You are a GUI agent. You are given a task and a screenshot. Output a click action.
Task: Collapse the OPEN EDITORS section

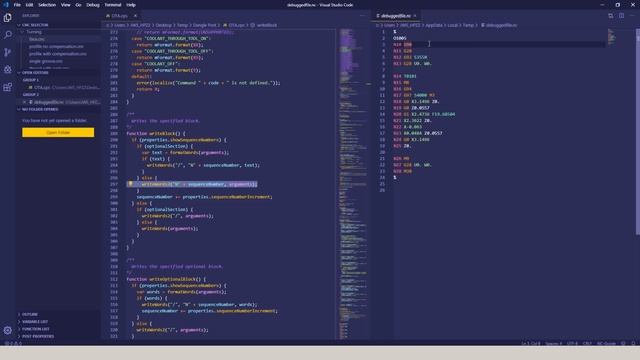pyautogui.click(x=34, y=73)
